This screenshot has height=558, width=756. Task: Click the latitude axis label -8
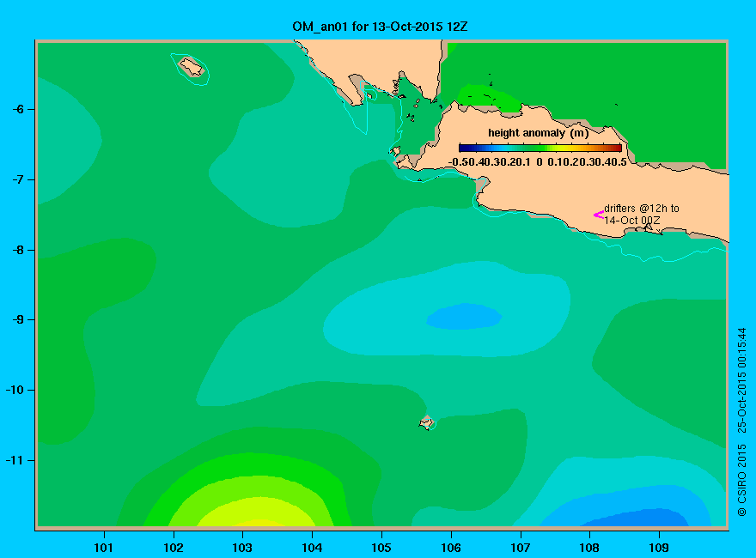point(18,250)
